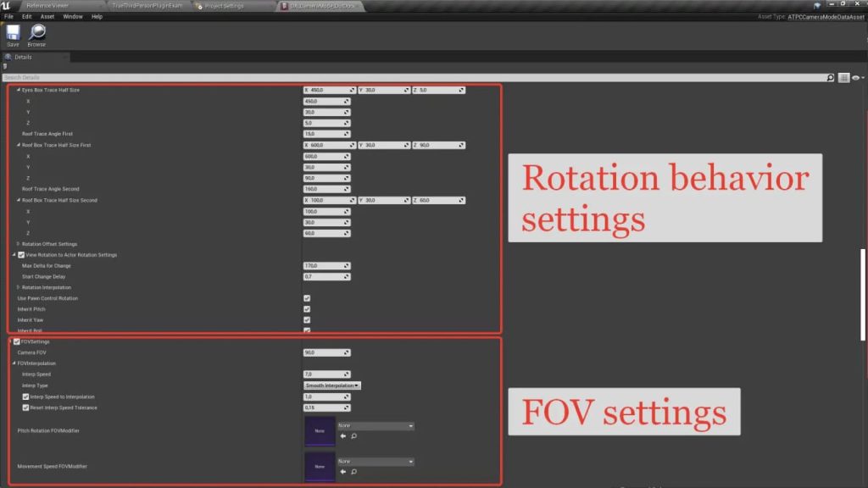The image size is (868, 488).
Task: Open the File menu
Action: tap(8, 17)
